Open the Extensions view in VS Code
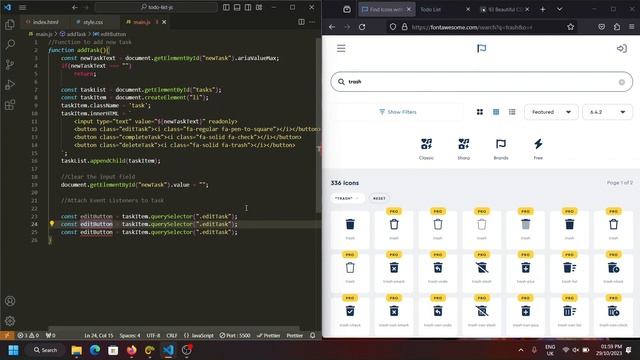Image resolution: width=640 pixels, height=360 pixels. pyautogui.click(x=10, y=105)
